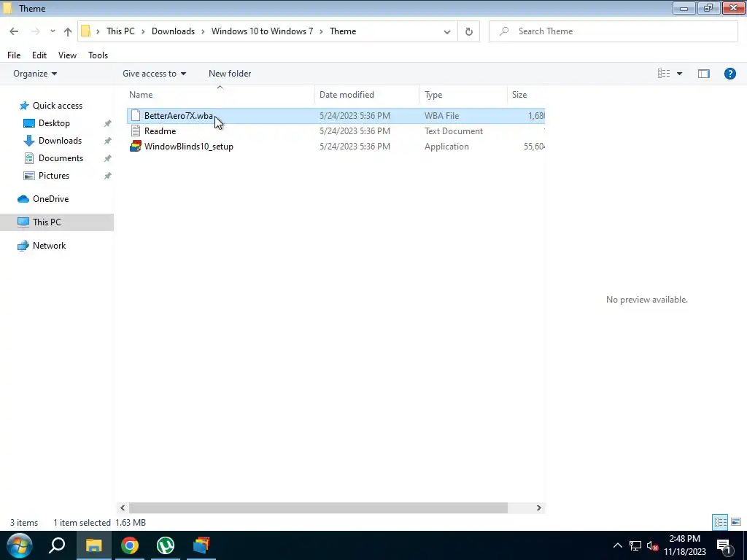The image size is (747, 560).
Task: Open OneDrive in the navigation pane
Action: (50, 199)
